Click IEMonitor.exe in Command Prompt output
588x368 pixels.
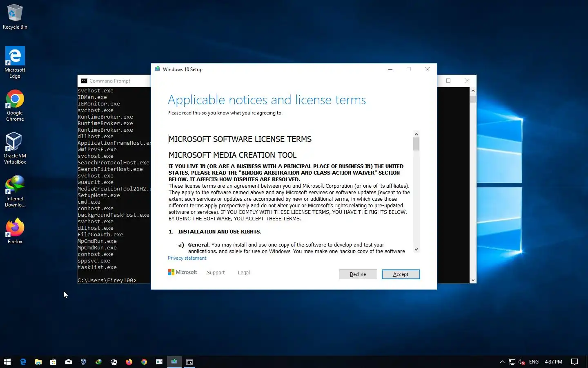tap(99, 103)
